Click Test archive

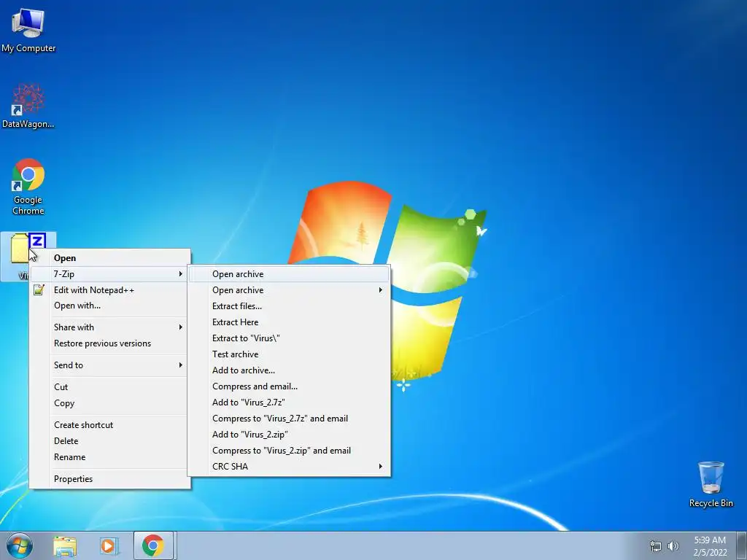[x=289, y=354]
